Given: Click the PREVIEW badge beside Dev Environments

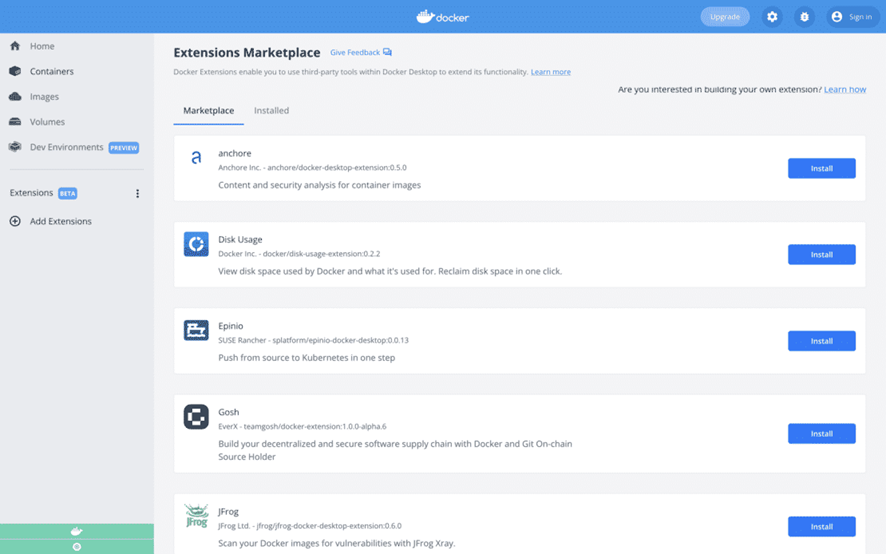Looking at the screenshot, I should pyautogui.click(x=124, y=148).
